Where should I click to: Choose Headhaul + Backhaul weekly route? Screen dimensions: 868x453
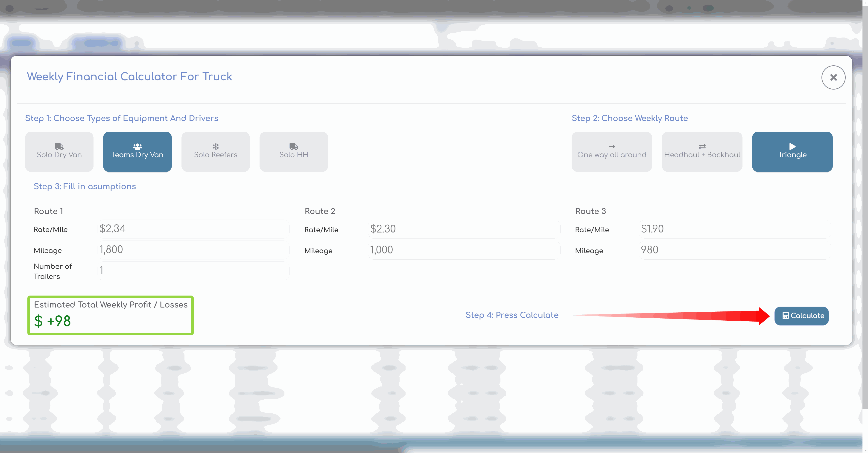pos(702,152)
